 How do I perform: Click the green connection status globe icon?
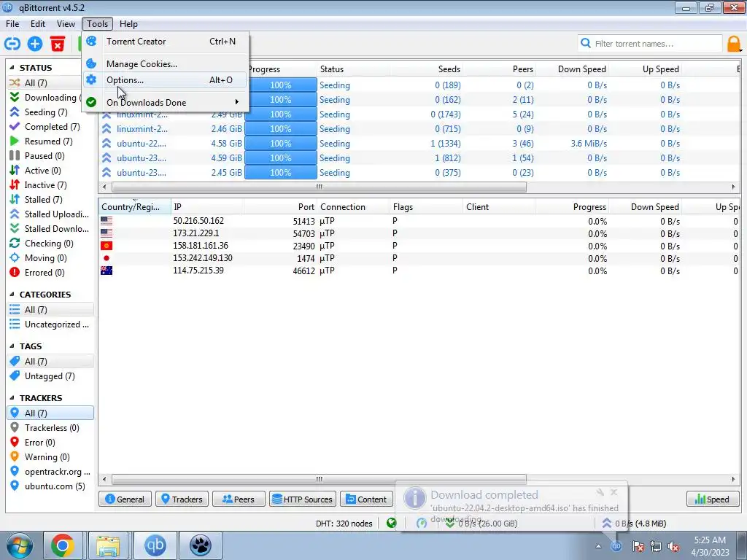click(x=392, y=524)
